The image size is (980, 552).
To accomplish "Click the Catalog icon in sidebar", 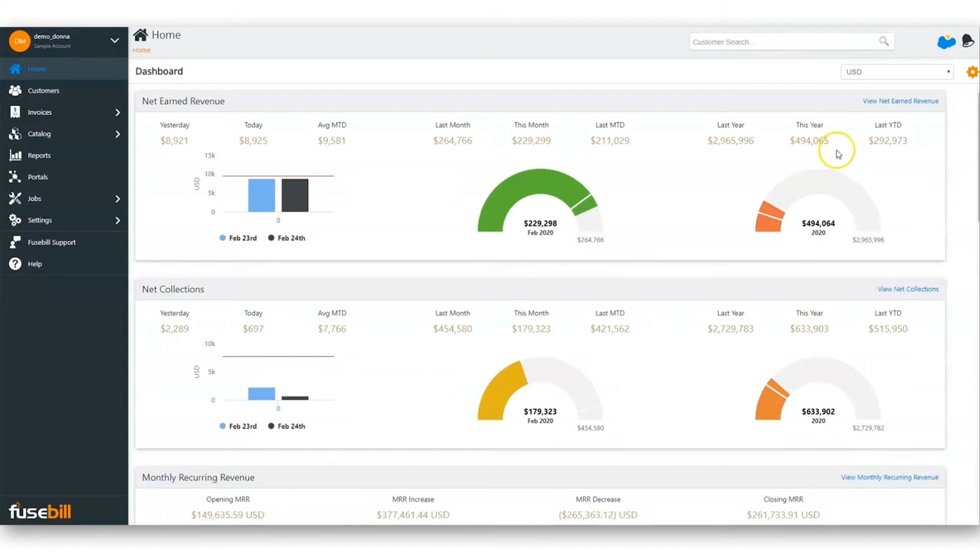I will tap(15, 134).
